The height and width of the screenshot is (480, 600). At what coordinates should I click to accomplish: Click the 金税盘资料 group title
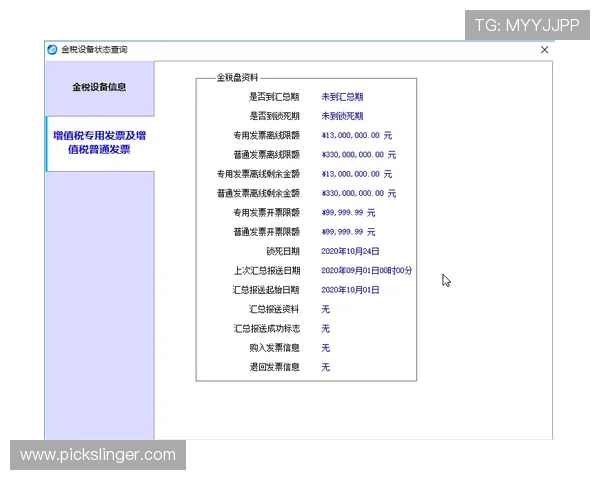(x=237, y=78)
